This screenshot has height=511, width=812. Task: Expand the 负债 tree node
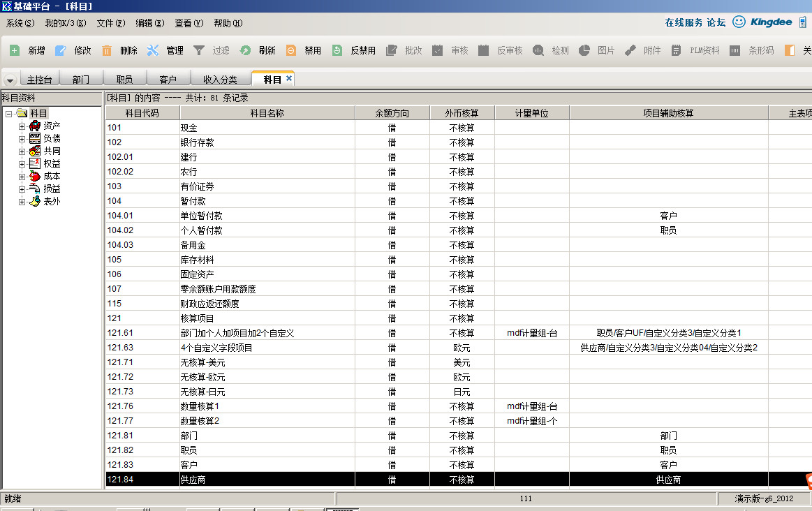[x=22, y=138]
